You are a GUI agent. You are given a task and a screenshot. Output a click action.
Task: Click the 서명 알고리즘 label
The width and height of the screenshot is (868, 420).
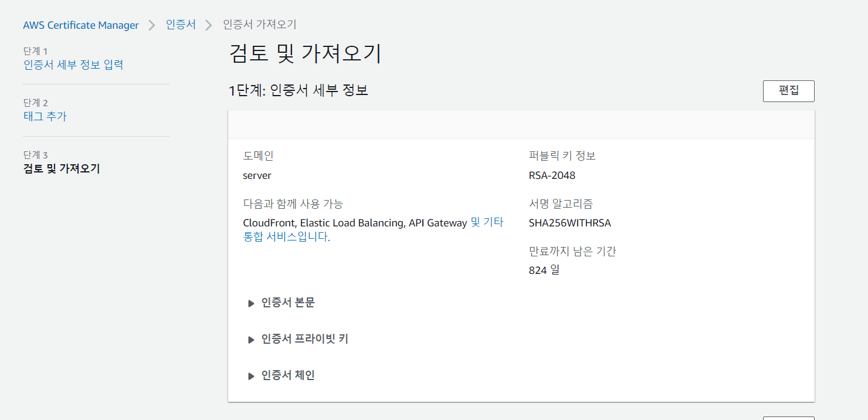tap(561, 204)
